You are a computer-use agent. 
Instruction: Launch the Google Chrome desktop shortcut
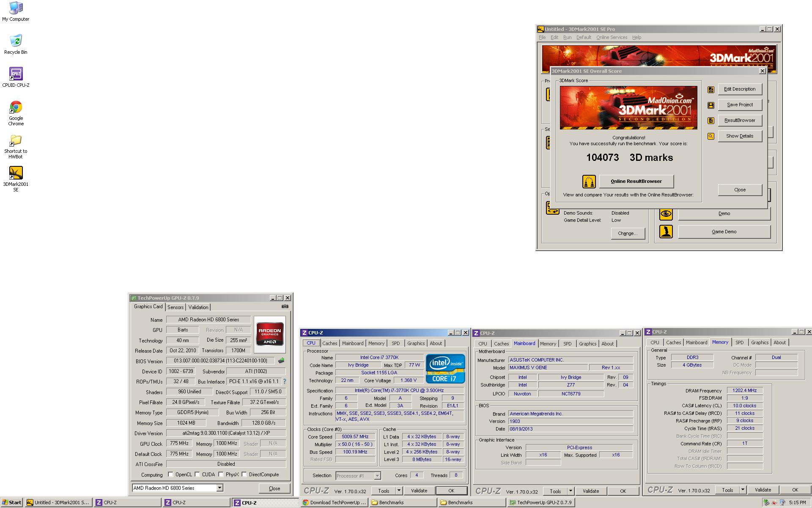(x=16, y=113)
